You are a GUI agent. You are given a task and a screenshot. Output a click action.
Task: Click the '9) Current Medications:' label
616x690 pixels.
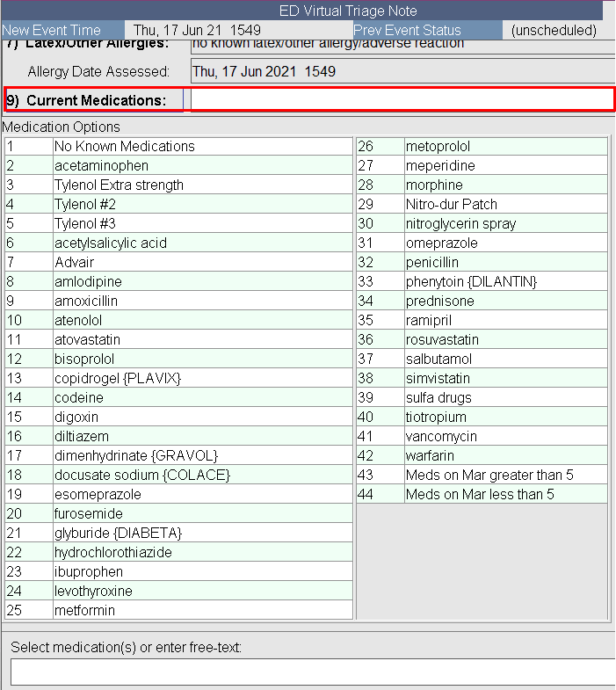[x=87, y=100]
